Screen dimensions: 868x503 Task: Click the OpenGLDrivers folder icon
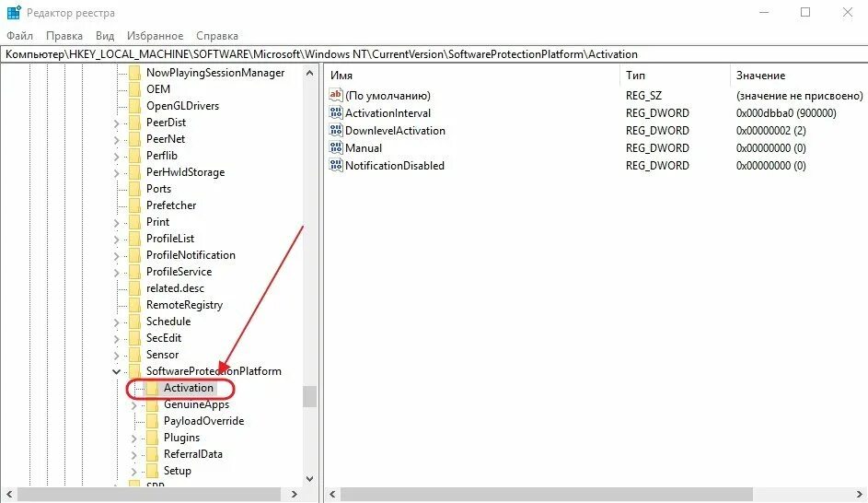pyautogui.click(x=134, y=106)
